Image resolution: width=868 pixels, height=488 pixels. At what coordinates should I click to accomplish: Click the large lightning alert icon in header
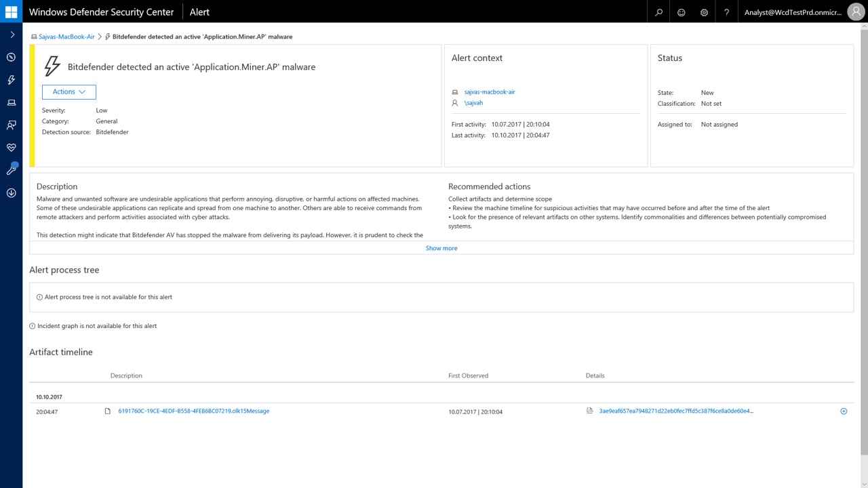coord(52,66)
